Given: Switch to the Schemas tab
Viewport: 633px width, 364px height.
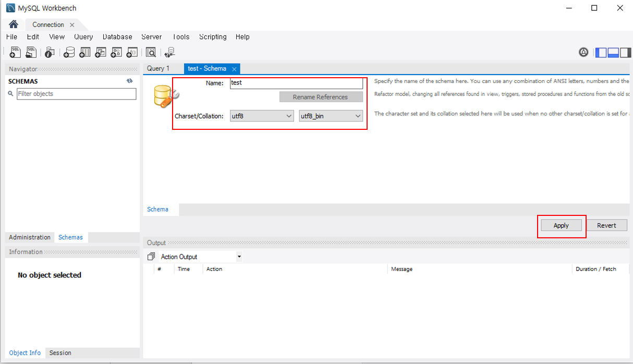Looking at the screenshot, I should coord(71,237).
